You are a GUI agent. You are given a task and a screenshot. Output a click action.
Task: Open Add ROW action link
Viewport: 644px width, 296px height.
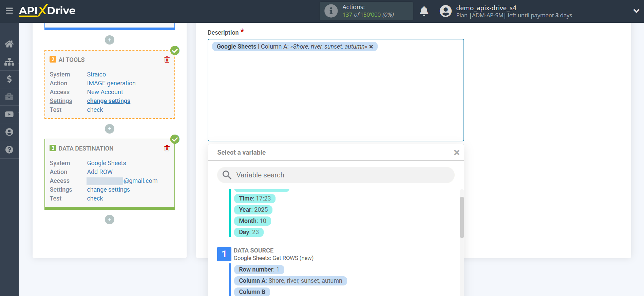point(100,172)
